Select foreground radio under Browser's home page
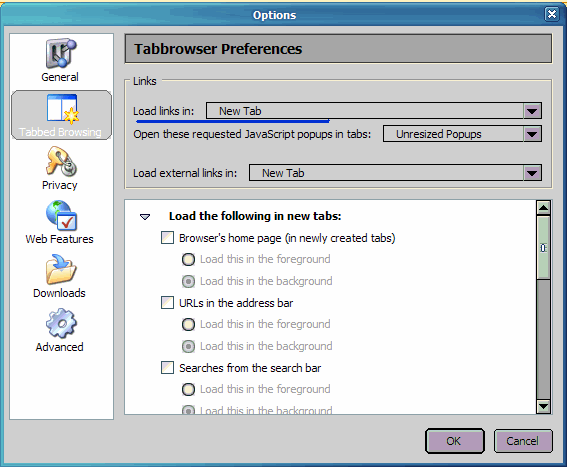 coord(188,259)
